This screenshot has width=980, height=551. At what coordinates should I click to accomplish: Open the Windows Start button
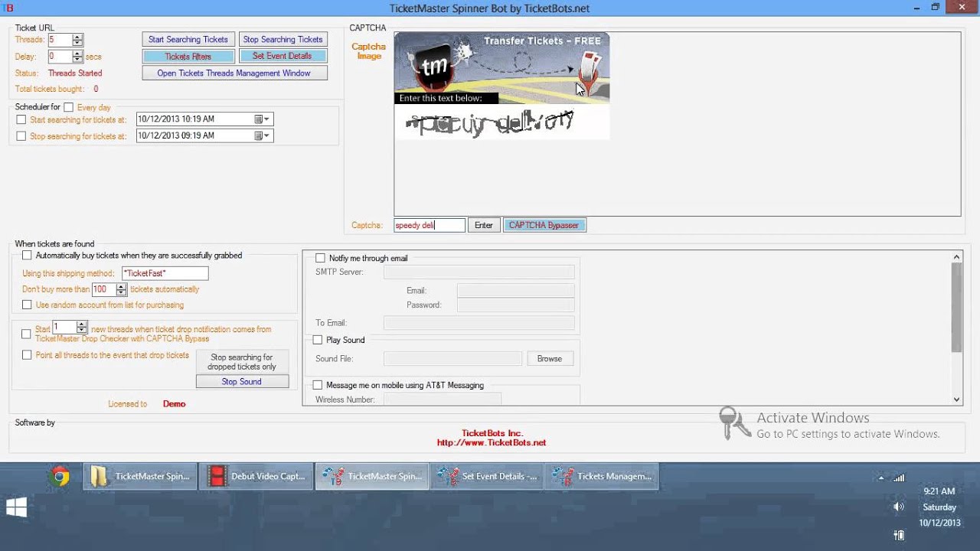click(16, 507)
